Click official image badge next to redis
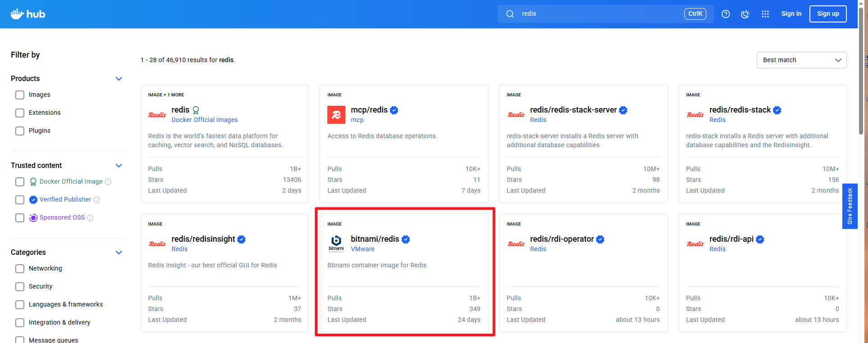The image size is (868, 343). point(196,110)
